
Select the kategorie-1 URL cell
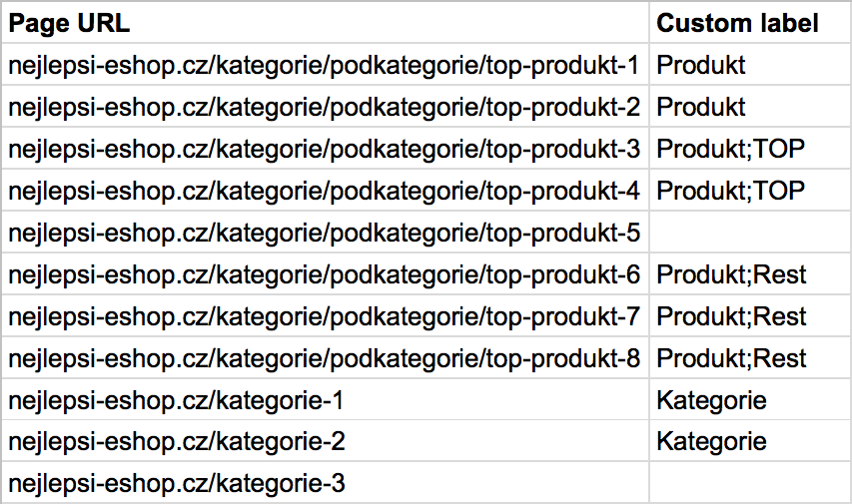pos(325,400)
